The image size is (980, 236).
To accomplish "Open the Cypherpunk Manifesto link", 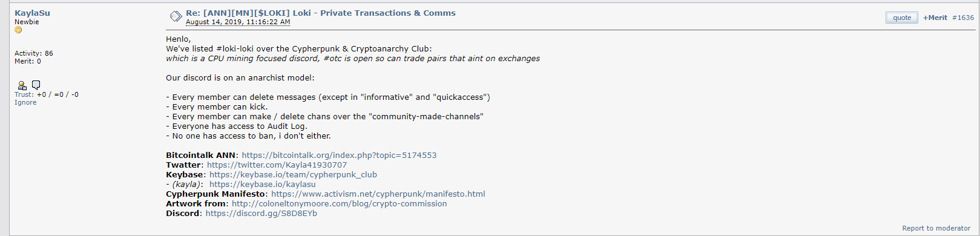I will [x=378, y=194].
